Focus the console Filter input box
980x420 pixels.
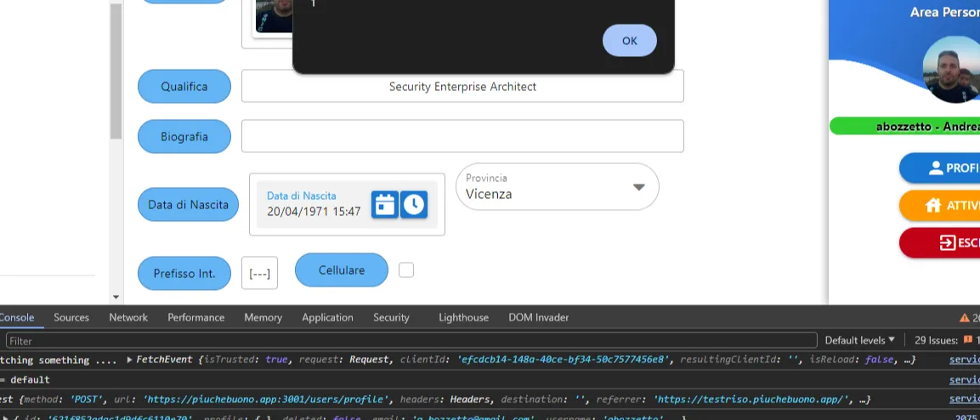click(411, 341)
